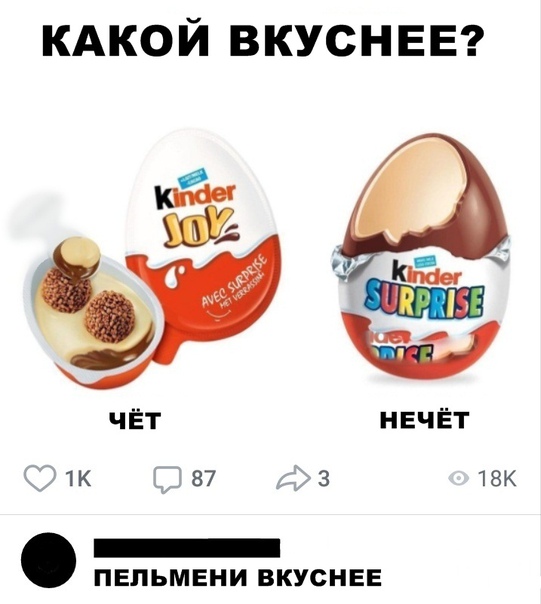Image resolution: width=541 pixels, height=604 pixels.
Task: Open the commenter's black round avatar
Action: pos(48,560)
